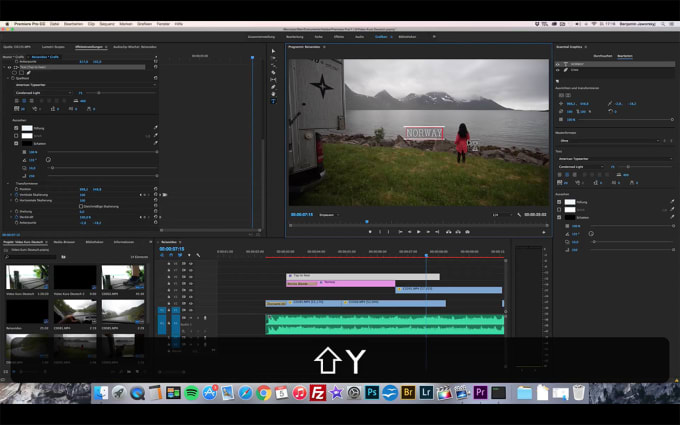This screenshot has width=680, height=425.
Task: Click Schatten black swatch in Essential Graphics
Action: coord(570,217)
